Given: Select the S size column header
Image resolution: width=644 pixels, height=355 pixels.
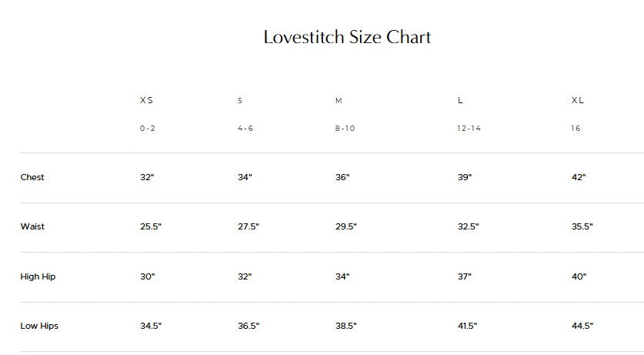Looking at the screenshot, I should pos(240,101).
